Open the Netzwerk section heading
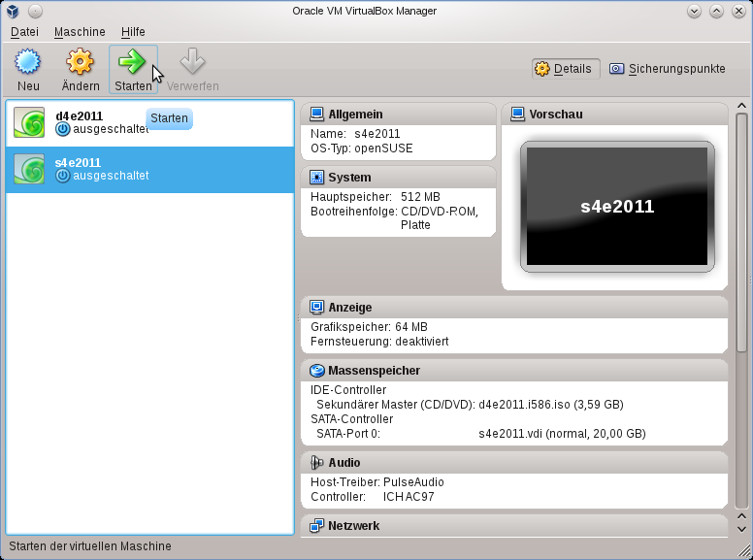The height and width of the screenshot is (560, 753). pyautogui.click(x=353, y=526)
